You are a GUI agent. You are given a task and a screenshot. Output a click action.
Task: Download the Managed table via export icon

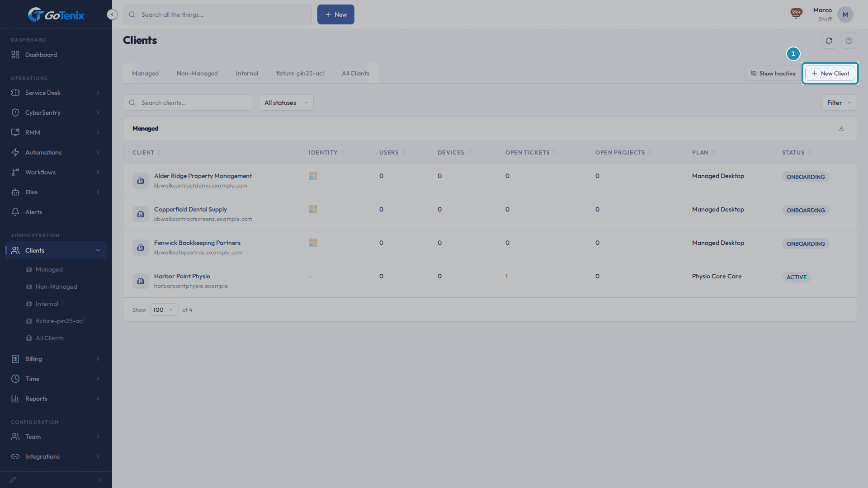click(x=841, y=128)
